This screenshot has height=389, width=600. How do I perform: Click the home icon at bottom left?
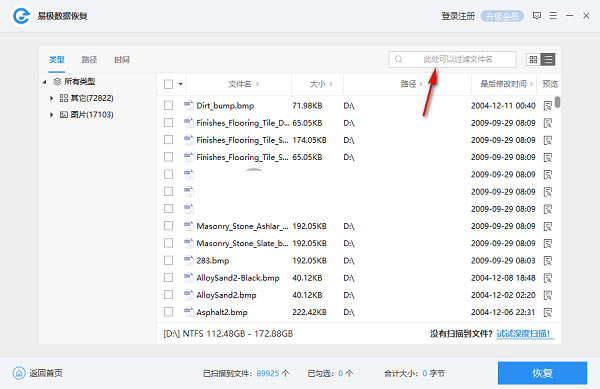(x=19, y=373)
